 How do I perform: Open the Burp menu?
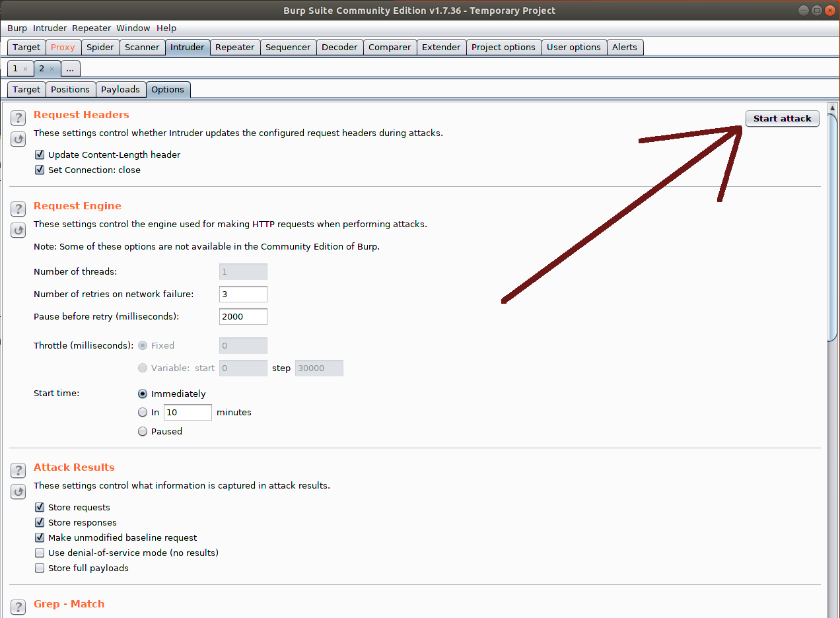(17, 28)
